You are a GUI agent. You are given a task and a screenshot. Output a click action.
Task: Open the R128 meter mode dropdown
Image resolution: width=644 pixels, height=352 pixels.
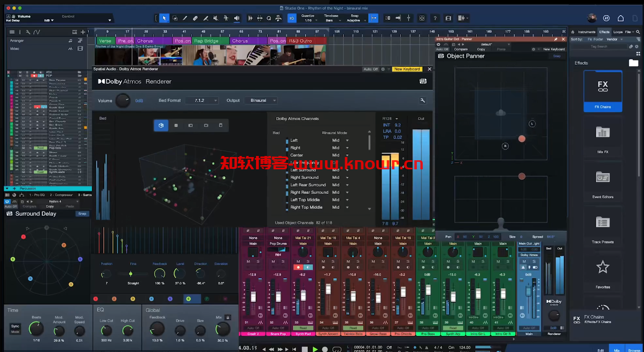tap(390, 119)
